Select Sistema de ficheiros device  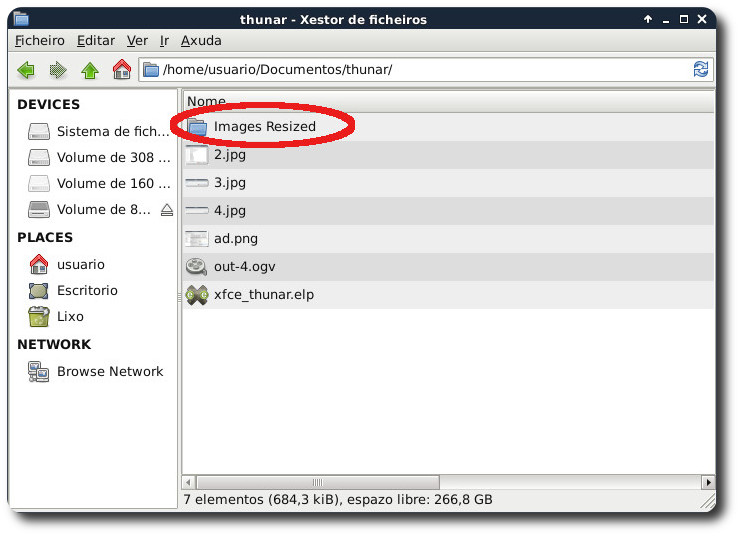click(113, 132)
